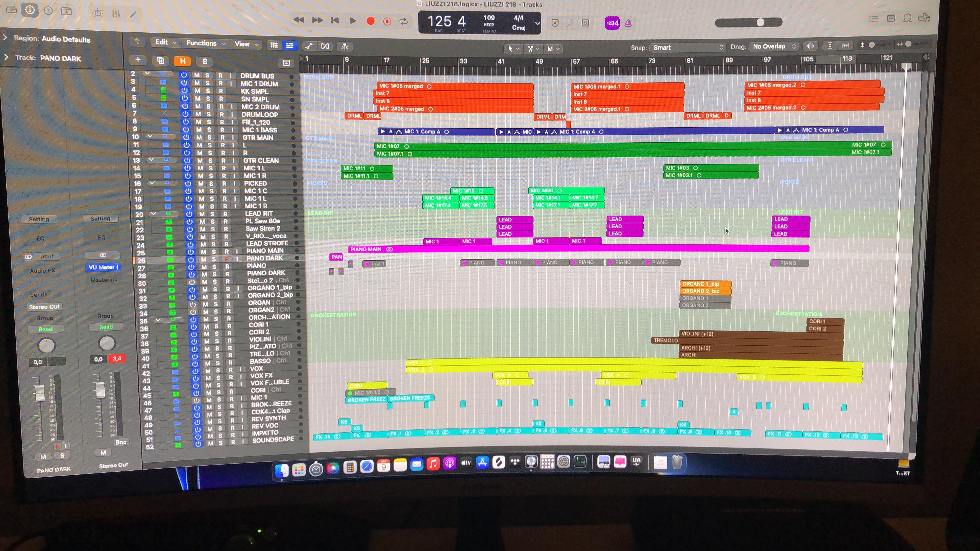Expand the Region Audio Defaults disclosure triangle
The width and height of the screenshot is (980, 551).
click(x=5, y=37)
